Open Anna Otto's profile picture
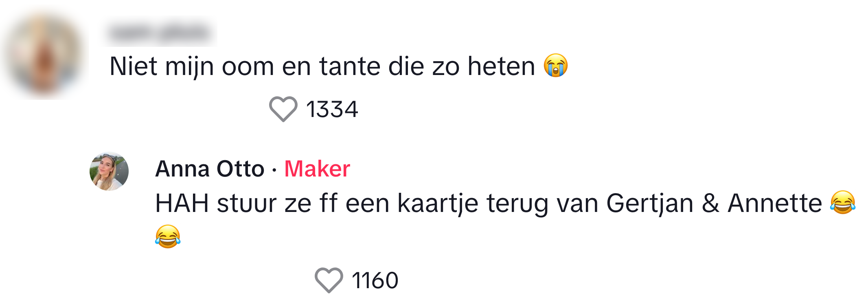This screenshot has height=300, width=868. tap(109, 171)
